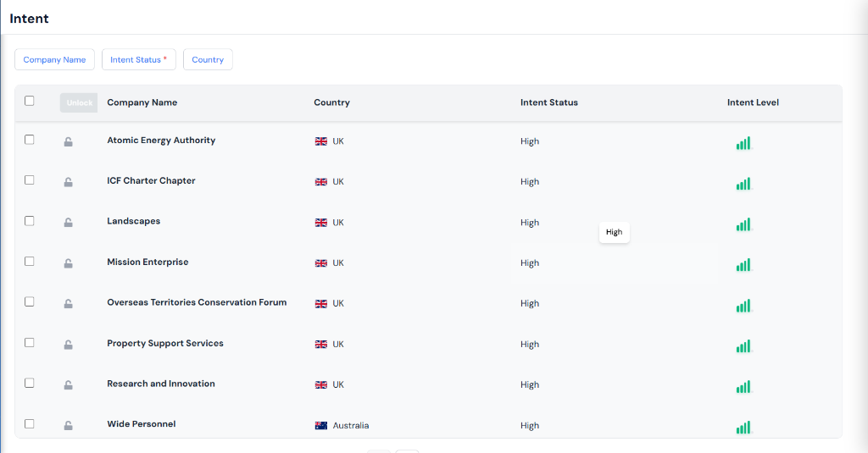Click the Intent Status column header

[549, 102]
